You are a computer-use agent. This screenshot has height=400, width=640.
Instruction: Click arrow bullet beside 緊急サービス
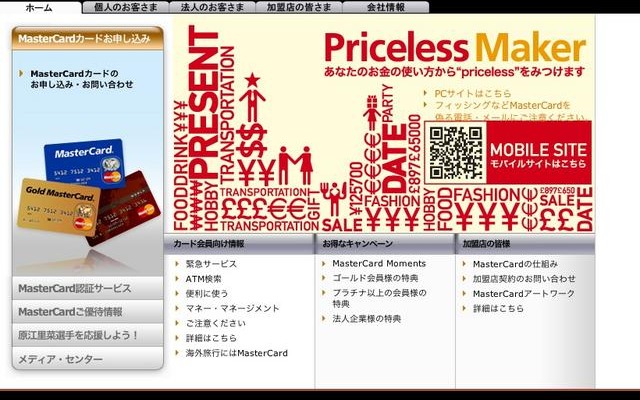[x=178, y=264]
